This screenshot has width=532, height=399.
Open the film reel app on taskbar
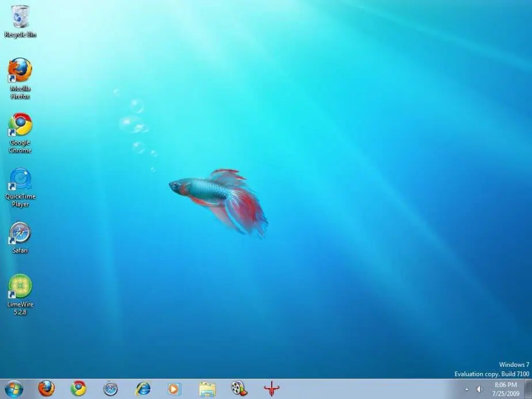point(239,389)
